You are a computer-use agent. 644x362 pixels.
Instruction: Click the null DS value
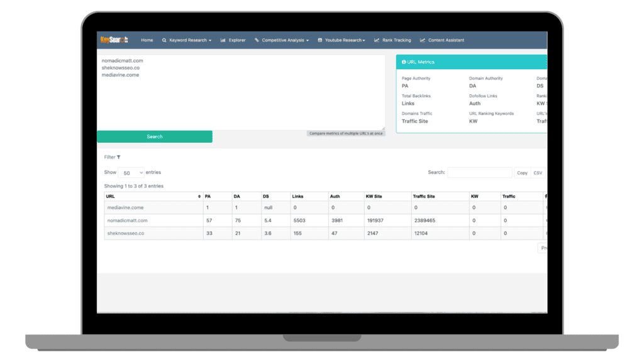[x=268, y=207]
